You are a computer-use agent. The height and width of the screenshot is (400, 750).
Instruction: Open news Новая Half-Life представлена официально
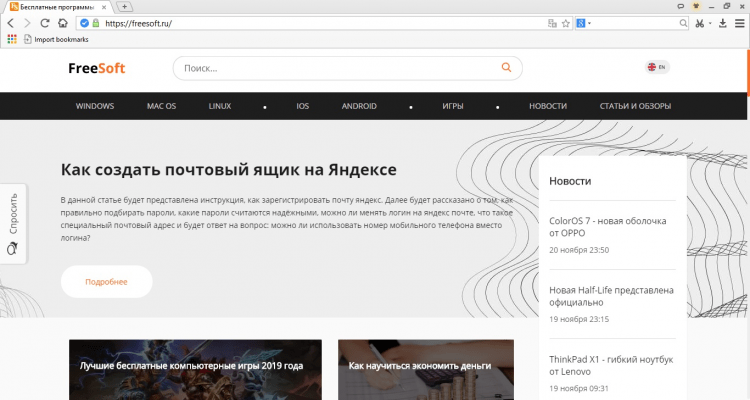pyautogui.click(x=611, y=296)
